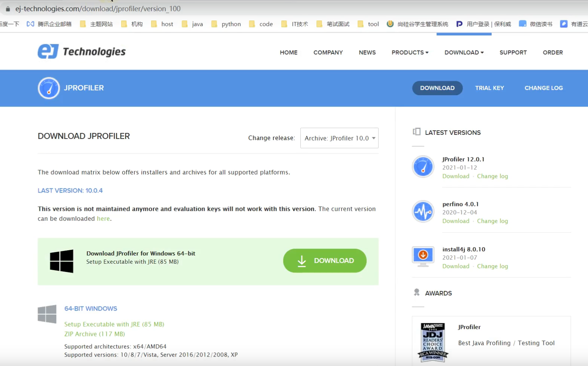This screenshot has height=366, width=588.
Task: Click the Best Java Profiling / Testing Tool text
Action: [506, 343]
